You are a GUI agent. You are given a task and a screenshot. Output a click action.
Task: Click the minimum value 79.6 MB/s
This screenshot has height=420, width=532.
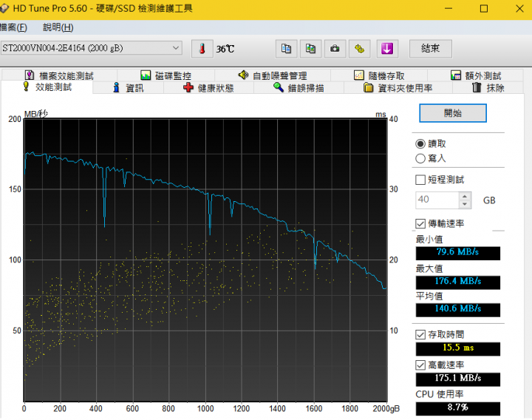pyautogui.click(x=457, y=252)
